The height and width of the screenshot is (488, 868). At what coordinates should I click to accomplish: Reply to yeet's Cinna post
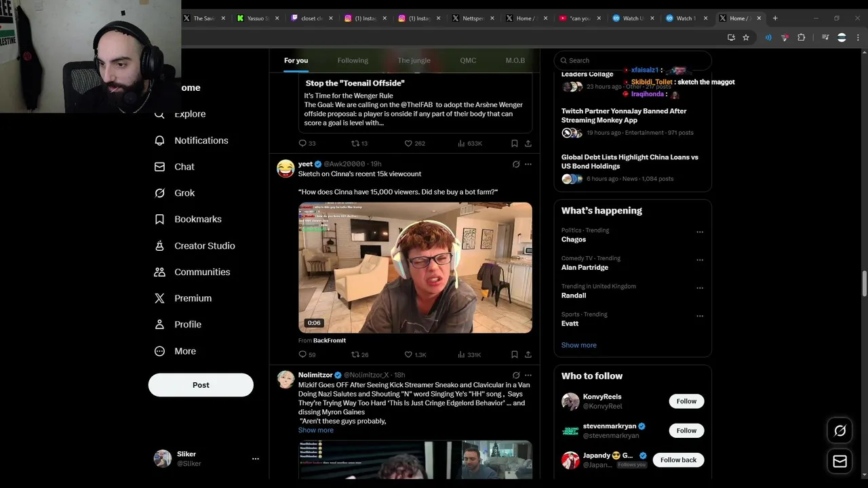(x=307, y=354)
